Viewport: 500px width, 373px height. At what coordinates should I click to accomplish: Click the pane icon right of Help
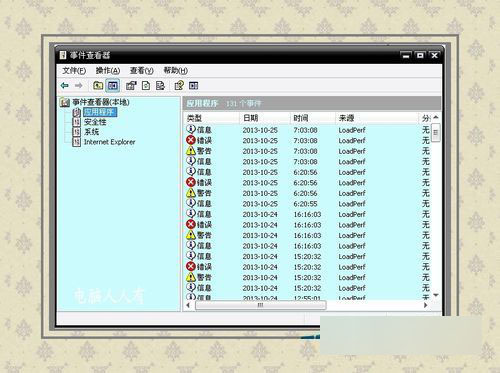[193, 86]
